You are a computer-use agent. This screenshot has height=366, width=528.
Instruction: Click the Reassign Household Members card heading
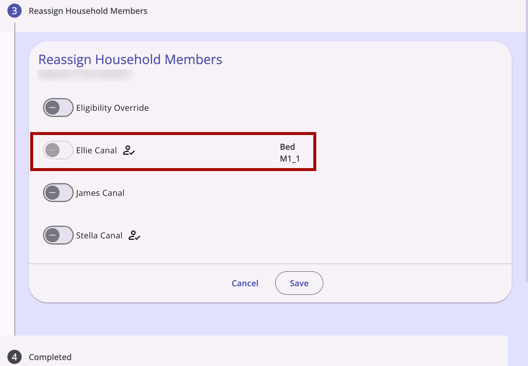(130, 60)
